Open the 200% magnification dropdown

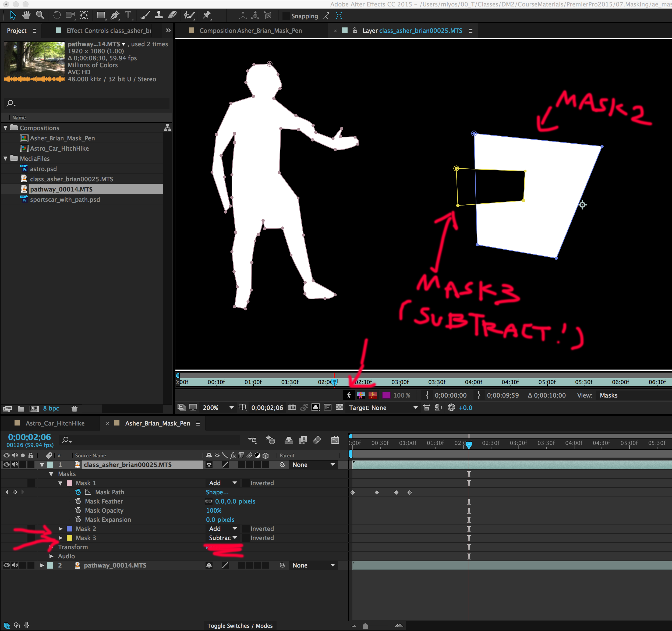pyautogui.click(x=231, y=407)
